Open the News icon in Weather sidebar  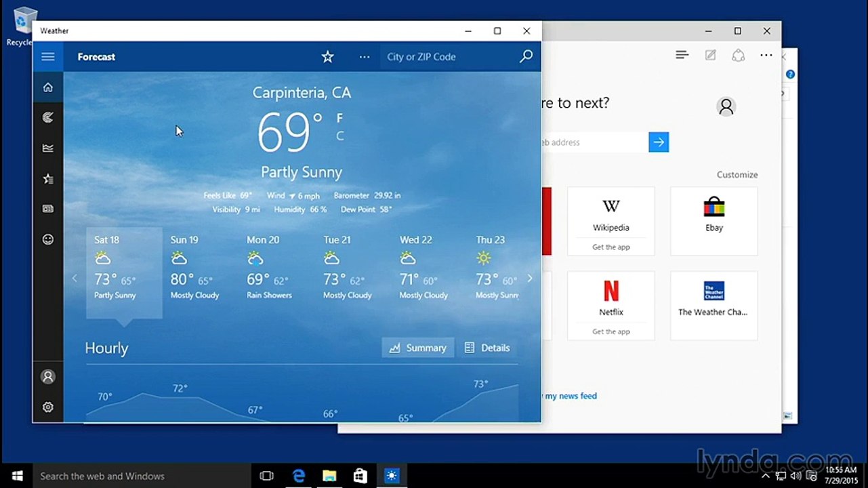coord(47,209)
